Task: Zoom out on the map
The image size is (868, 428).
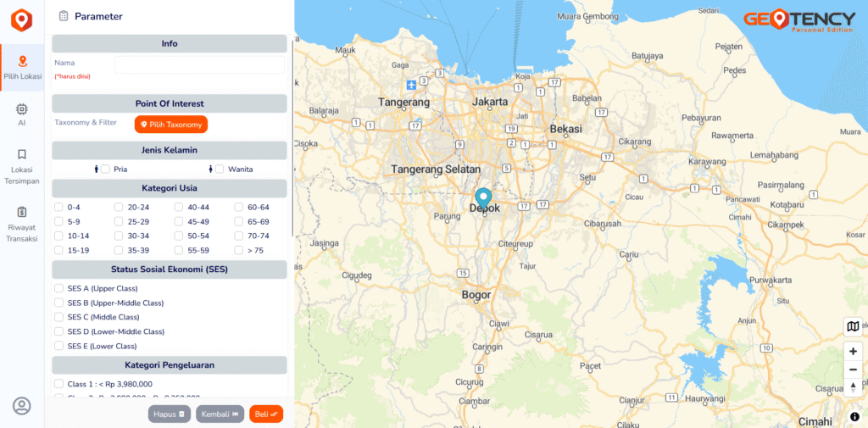Action: [x=853, y=370]
